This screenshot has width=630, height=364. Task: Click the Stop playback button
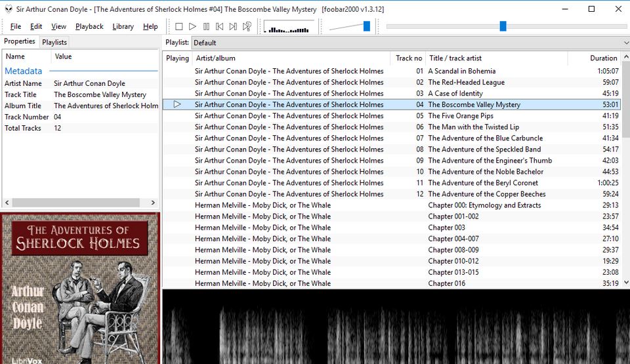178,26
